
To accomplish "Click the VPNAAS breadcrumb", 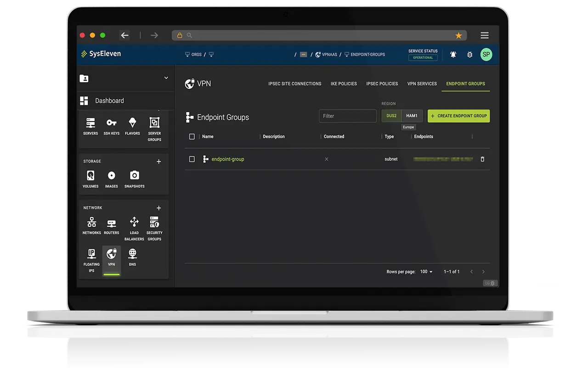I will coord(326,54).
